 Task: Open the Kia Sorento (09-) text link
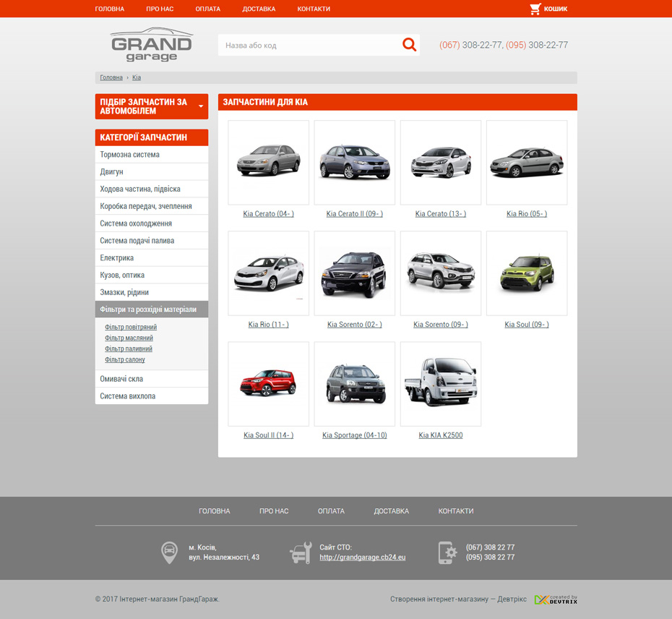(441, 324)
